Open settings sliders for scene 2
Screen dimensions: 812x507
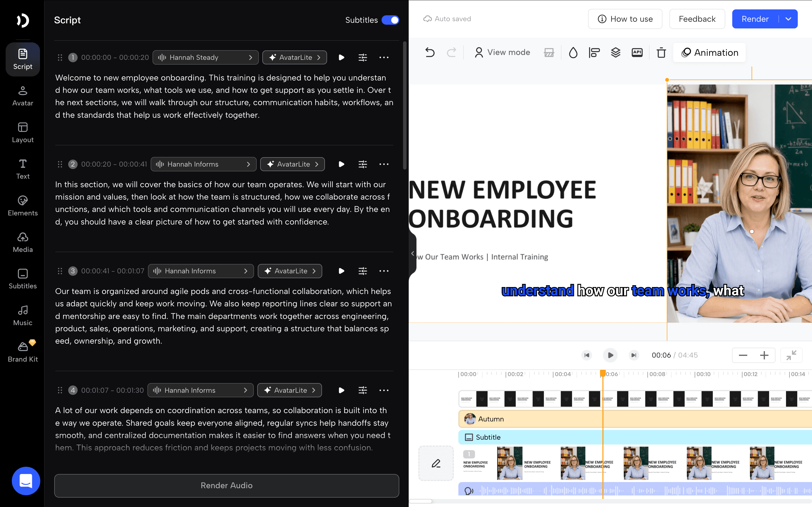coord(363,164)
